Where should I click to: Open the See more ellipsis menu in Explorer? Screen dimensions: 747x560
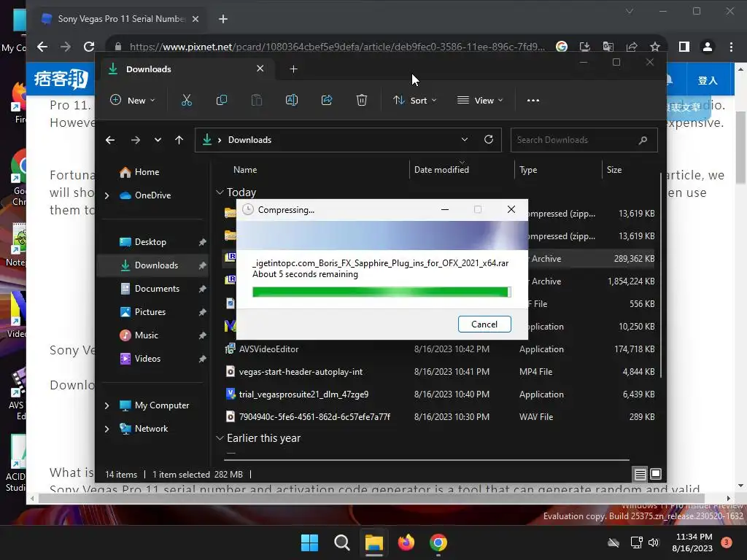tap(533, 101)
